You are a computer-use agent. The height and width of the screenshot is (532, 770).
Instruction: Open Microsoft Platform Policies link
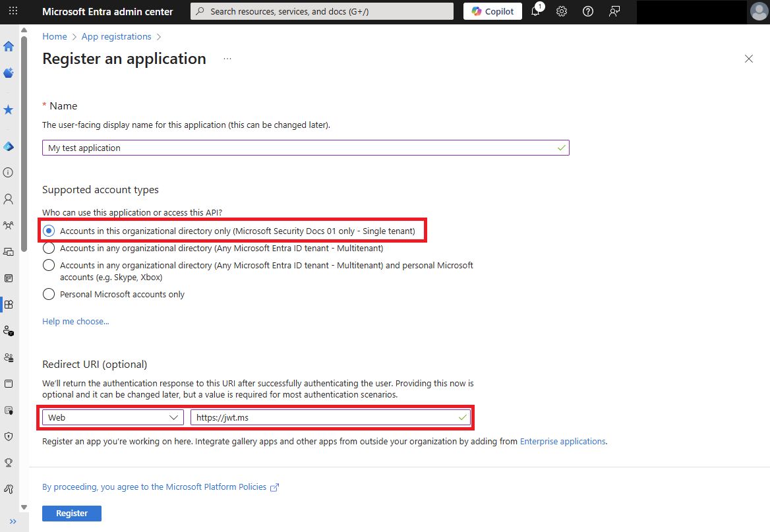tap(161, 487)
